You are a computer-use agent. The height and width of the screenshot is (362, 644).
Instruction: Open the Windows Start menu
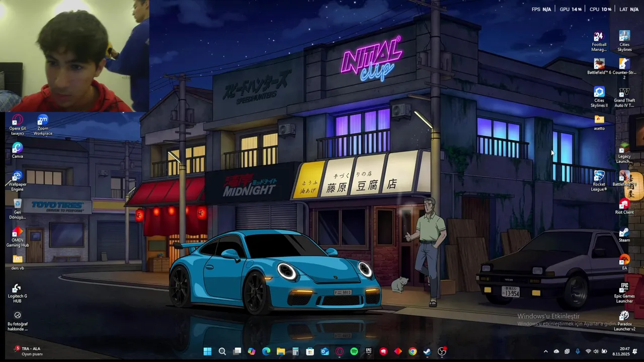pyautogui.click(x=207, y=351)
